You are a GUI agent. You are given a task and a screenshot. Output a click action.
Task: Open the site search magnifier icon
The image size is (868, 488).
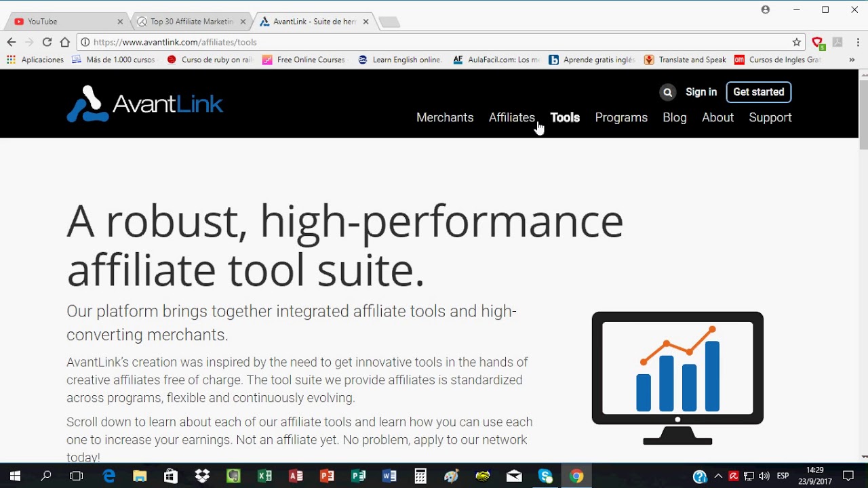(667, 92)
